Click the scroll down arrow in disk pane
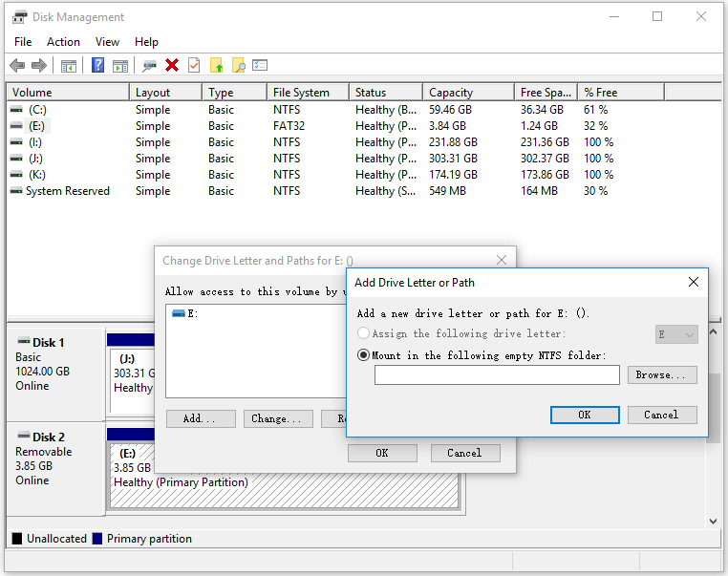Image resolution: width=728 pixels, height=576 pixels. pos(713,522)
